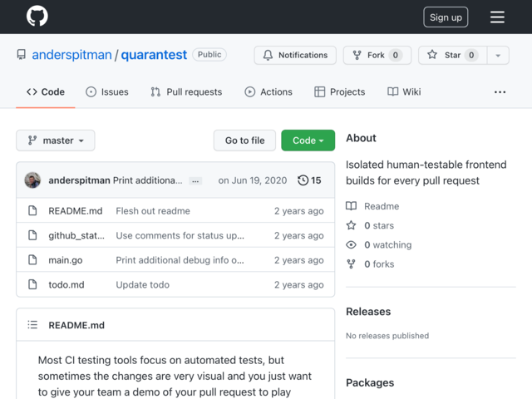
Task: Star the quarantest repository
Action: click(x=452, y=55)
